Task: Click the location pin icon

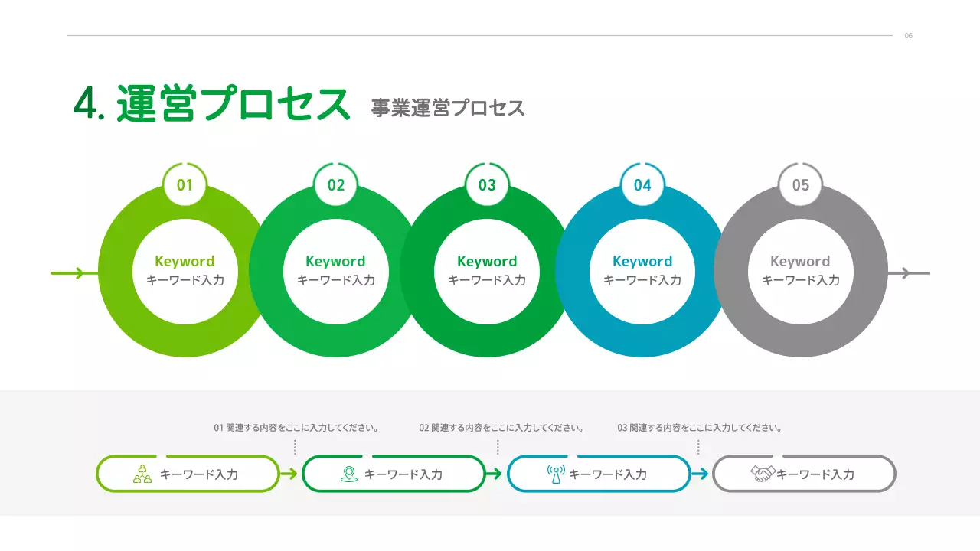Action: pyautogui.click(x=348, y=474)
